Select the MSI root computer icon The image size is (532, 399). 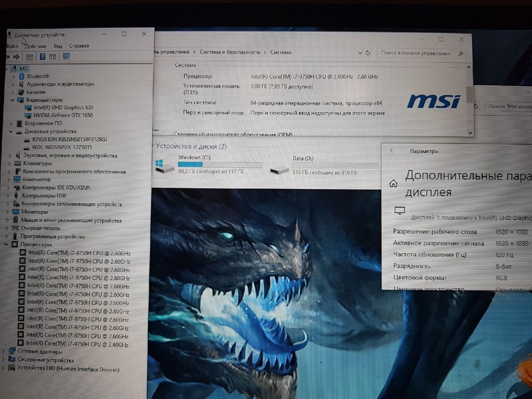(x=14, y=69)
